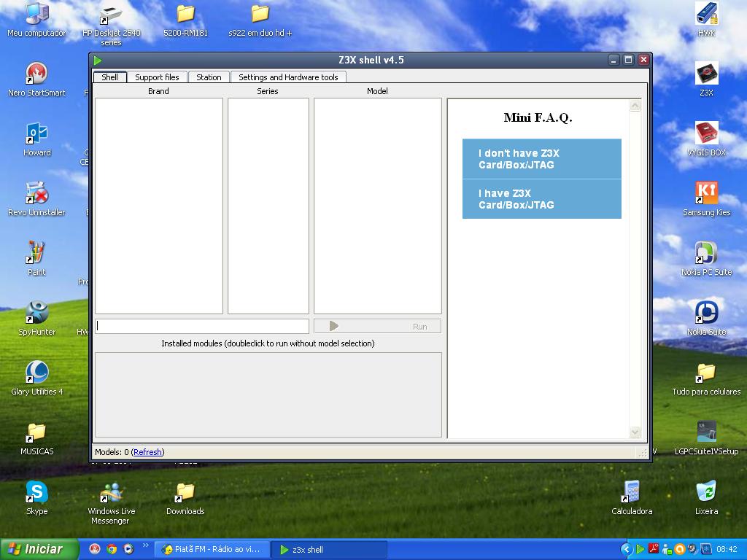This screenshot has width=747, height=560.
Task: Click the taskbar clock showing 08:42
Action: pyautogui.click(x=727, y=549)
